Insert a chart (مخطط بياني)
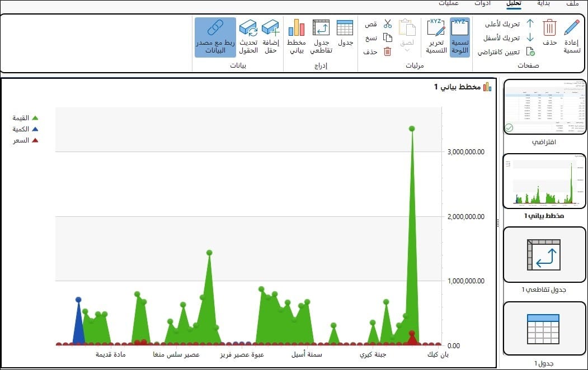588x370 pixels. tap(297, 37)
